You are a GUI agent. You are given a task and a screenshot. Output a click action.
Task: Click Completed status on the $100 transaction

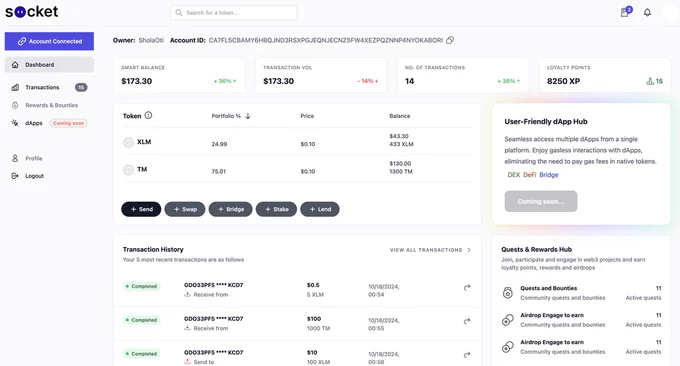[x=141, y=320]
